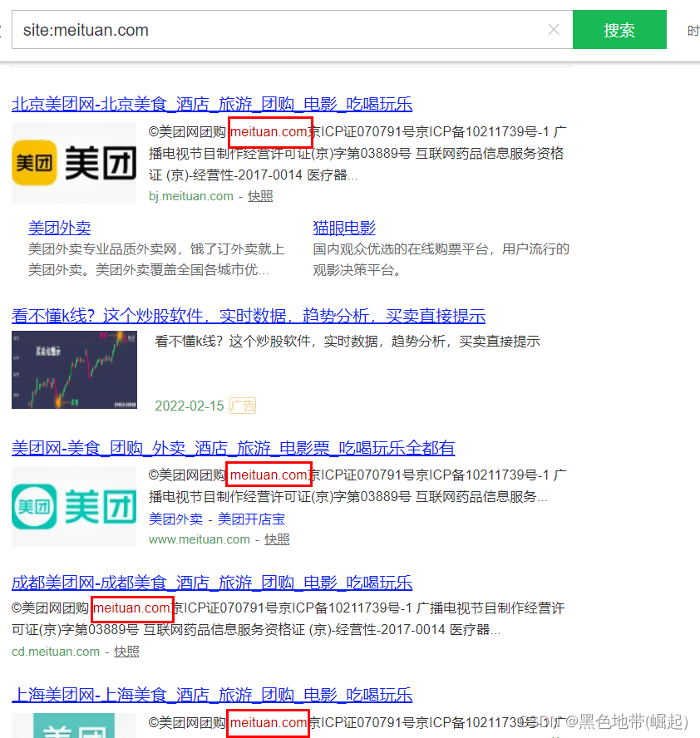
Task: Click the yellow 美团 logo thumbnail
Action: 74,163
